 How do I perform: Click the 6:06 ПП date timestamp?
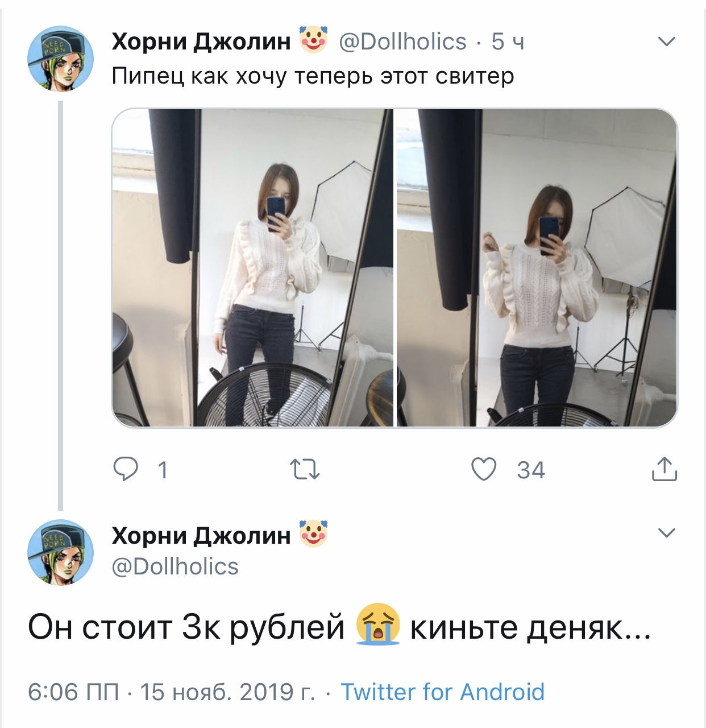pos(171,692)
